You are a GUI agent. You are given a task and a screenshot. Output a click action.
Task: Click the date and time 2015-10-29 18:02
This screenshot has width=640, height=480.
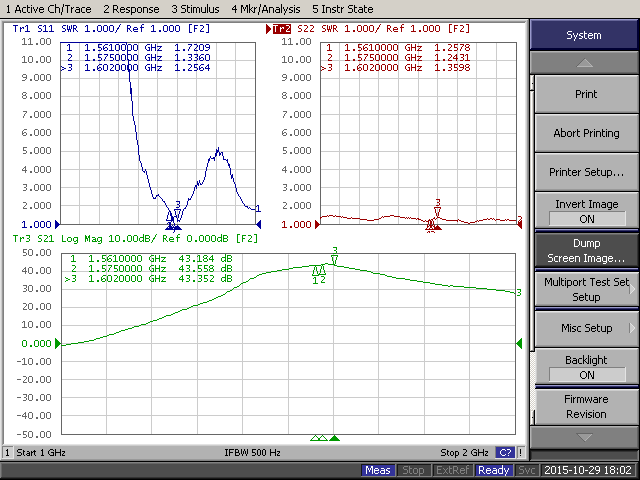(x=588, y=470)
